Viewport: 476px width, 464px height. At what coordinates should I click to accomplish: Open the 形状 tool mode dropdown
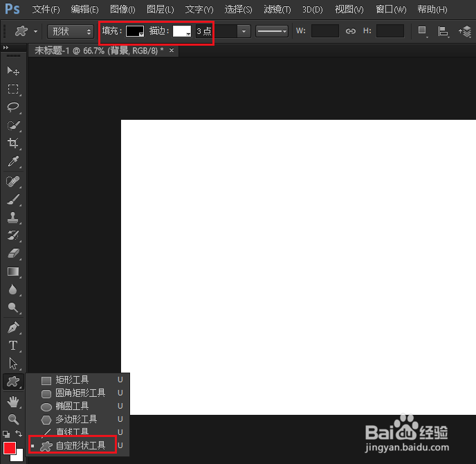[x=70, y=31]
